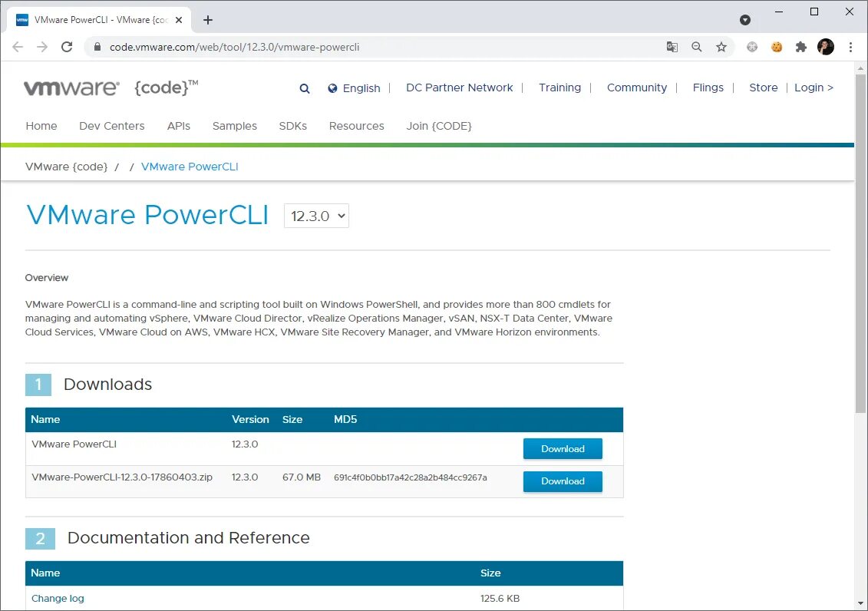Open the grey globe extension icon
868x611 pixels.
pos(752,47)
